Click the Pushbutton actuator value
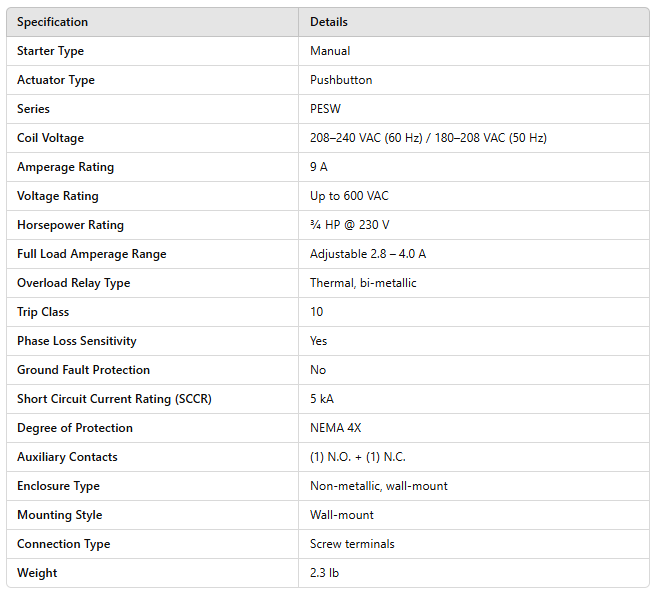659x594 pixels. click(x=341, y=80)
